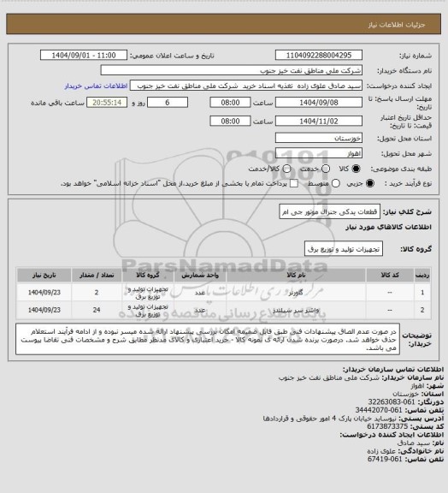Select the کالا radio button
This screenshot has height=493, width=448.
(356, 169)
